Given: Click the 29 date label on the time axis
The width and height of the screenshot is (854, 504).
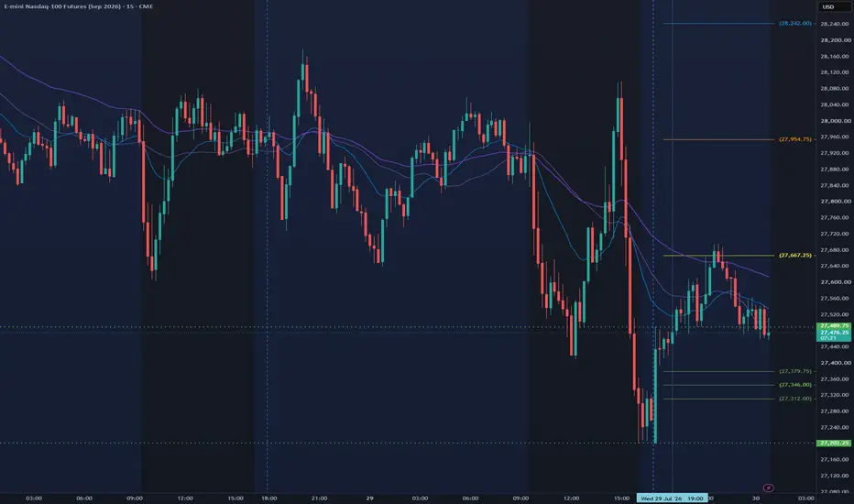Looking at the screenshot, I should [370, 498].
